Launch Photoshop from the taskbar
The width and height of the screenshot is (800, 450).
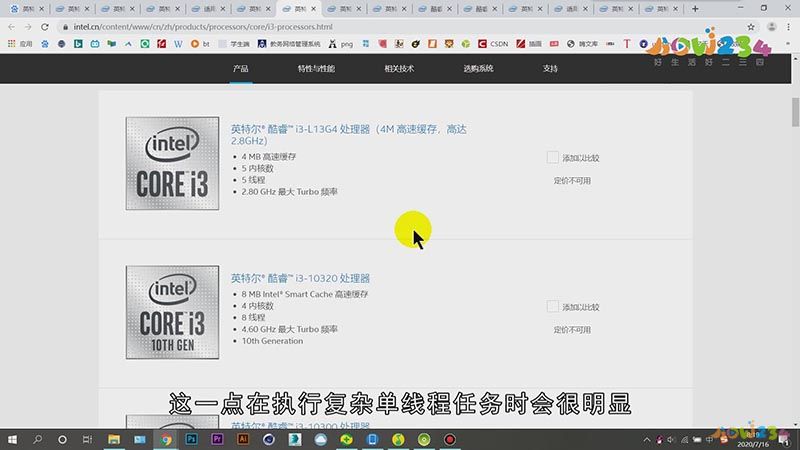pyautogui.click(x=191, y=439)
